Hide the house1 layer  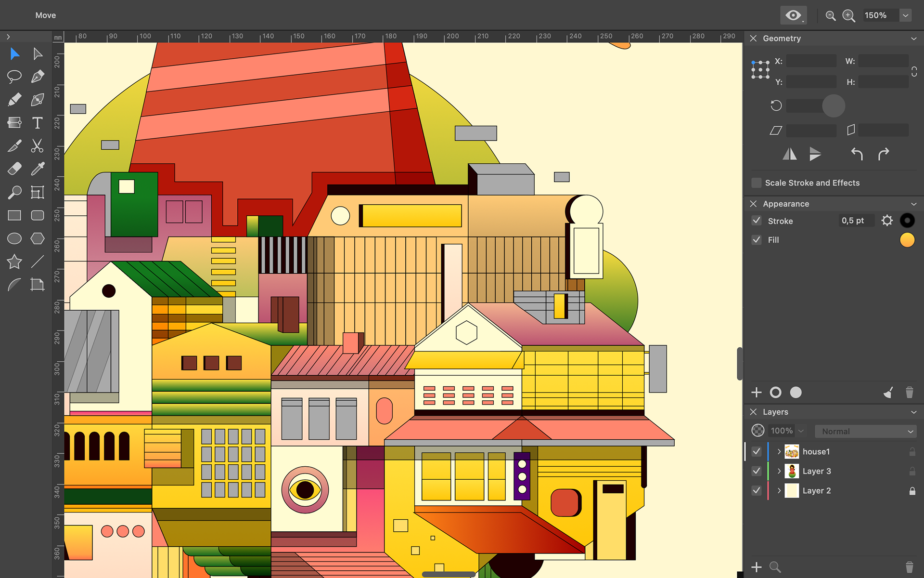point(757,451)
